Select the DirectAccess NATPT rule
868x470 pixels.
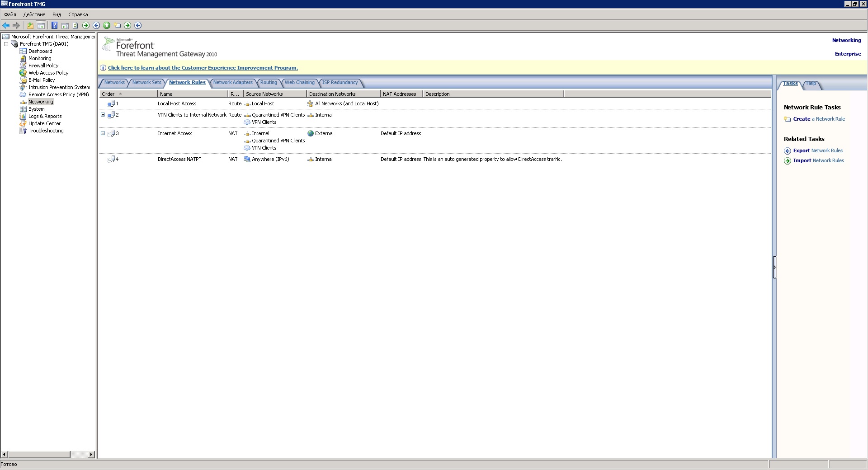click(179, 159)
